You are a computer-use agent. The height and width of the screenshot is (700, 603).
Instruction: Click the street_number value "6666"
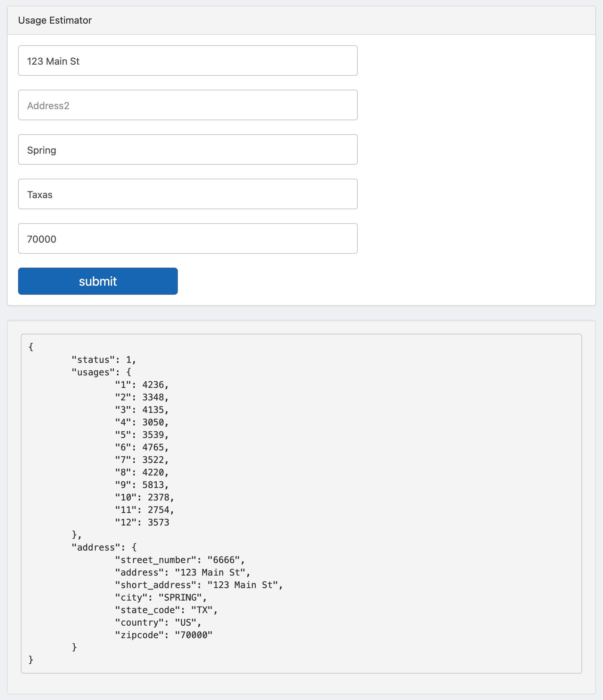(223, 560)
